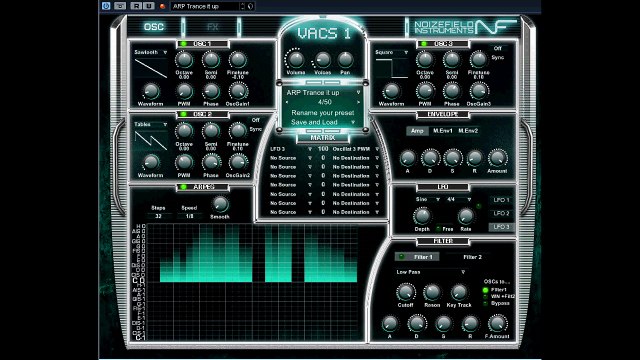Toggle the OSC 1 green power LED
The height and width of the screenshot is (360, 640).
click(183, 44)
